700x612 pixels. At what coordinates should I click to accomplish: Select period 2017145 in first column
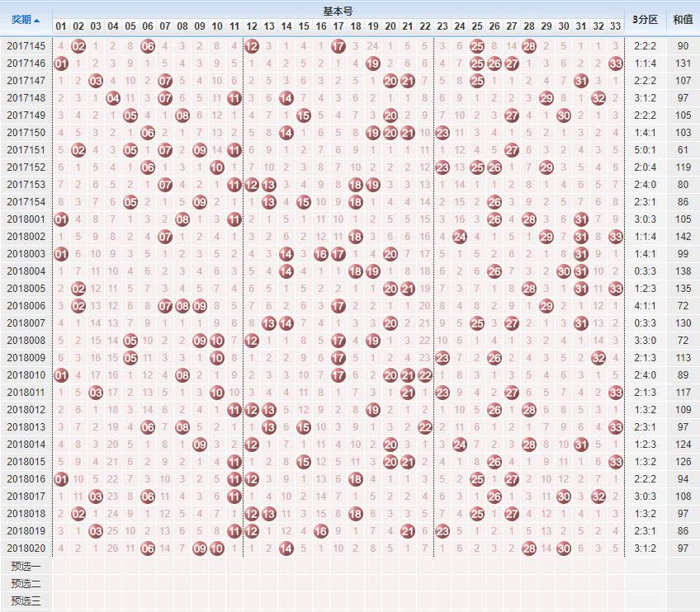pos(26,46)
